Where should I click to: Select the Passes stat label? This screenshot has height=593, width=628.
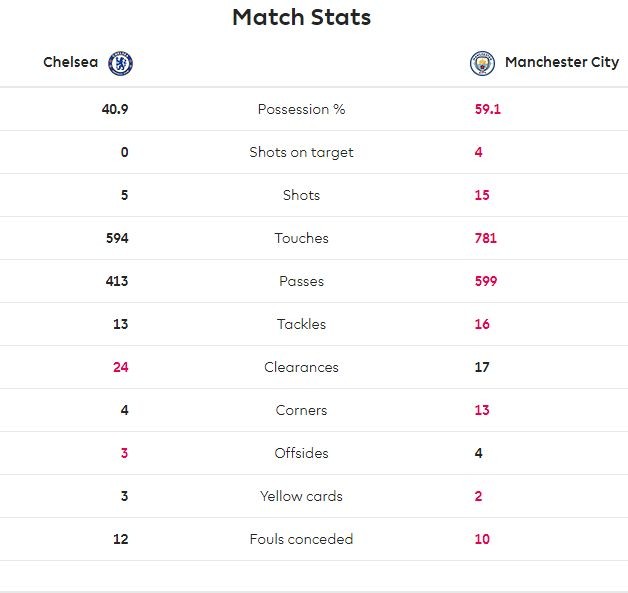pyautogui.click(x=301, y=281)
